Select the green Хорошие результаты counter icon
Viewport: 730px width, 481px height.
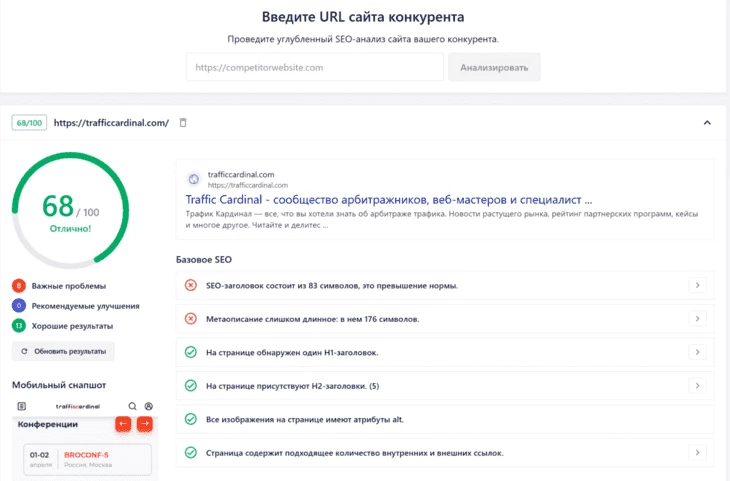(x=19, y=326)
